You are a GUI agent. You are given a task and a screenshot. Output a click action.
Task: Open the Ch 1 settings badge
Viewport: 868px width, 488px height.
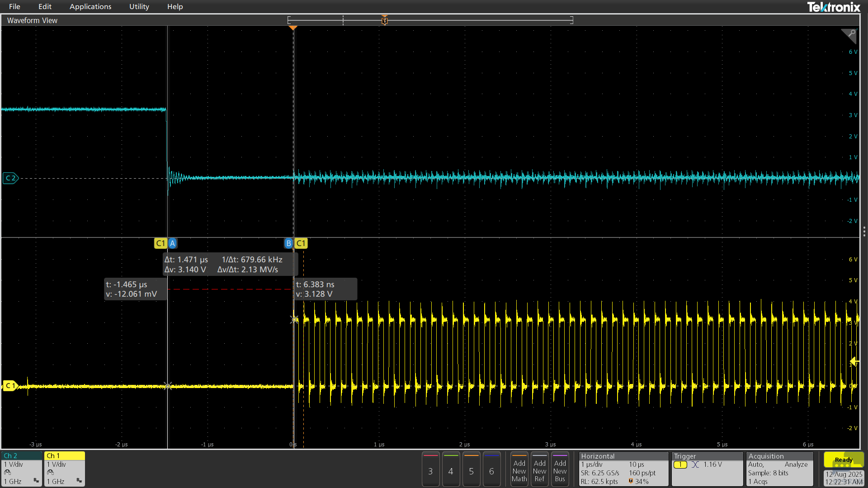[65, 469]
